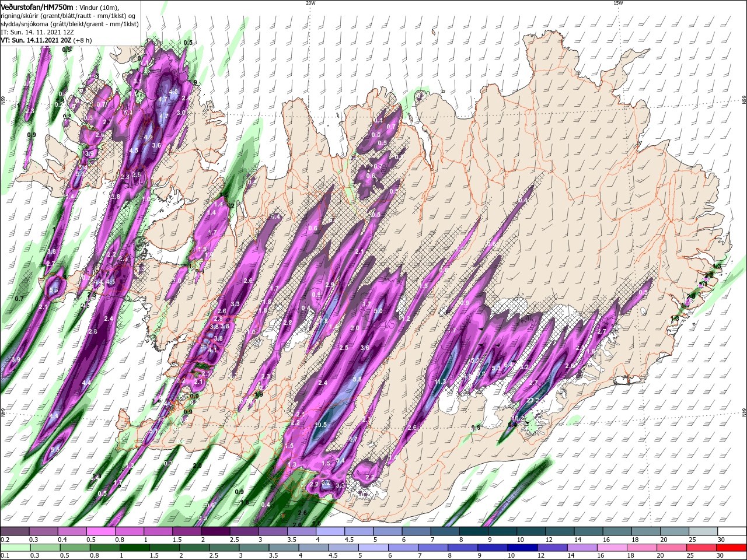Select the 0.8–1 green swatch in lower legend

tap(104, 548)
